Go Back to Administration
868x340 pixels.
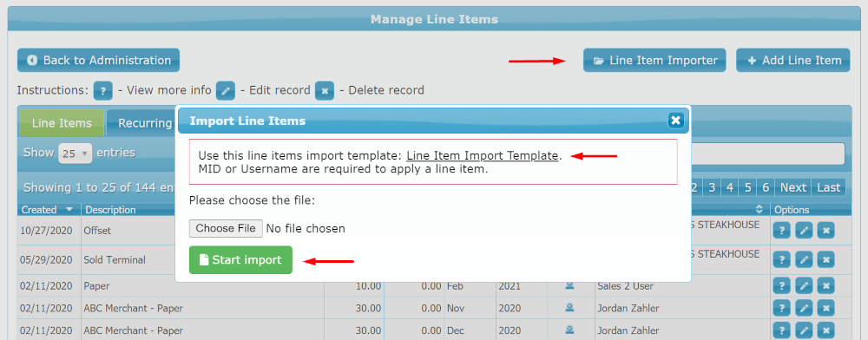click(x=99, y=60)
